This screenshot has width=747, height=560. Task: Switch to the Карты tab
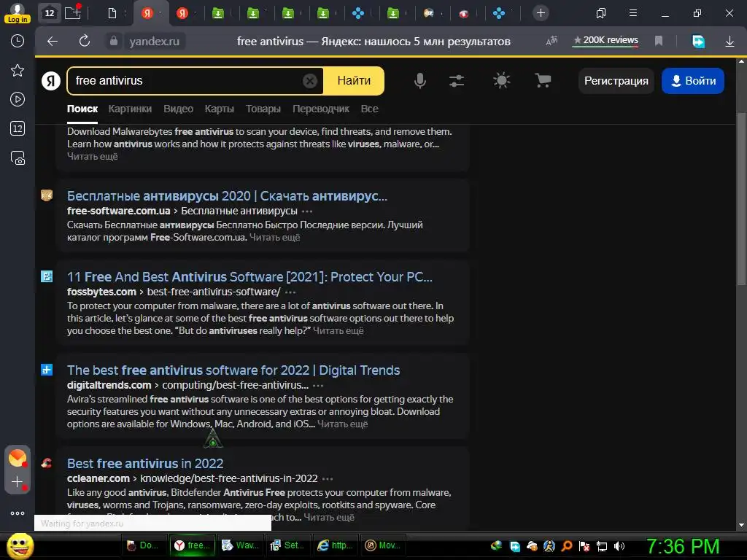click(219, 109)
